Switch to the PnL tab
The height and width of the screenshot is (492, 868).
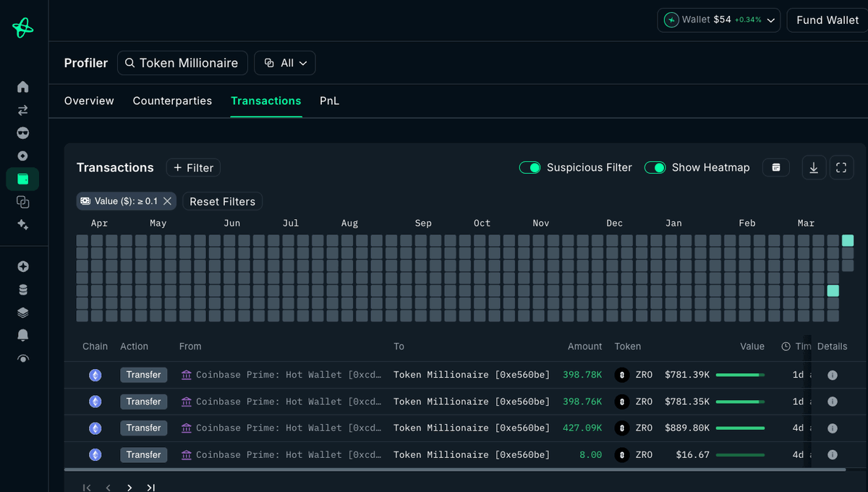[329, 101]
